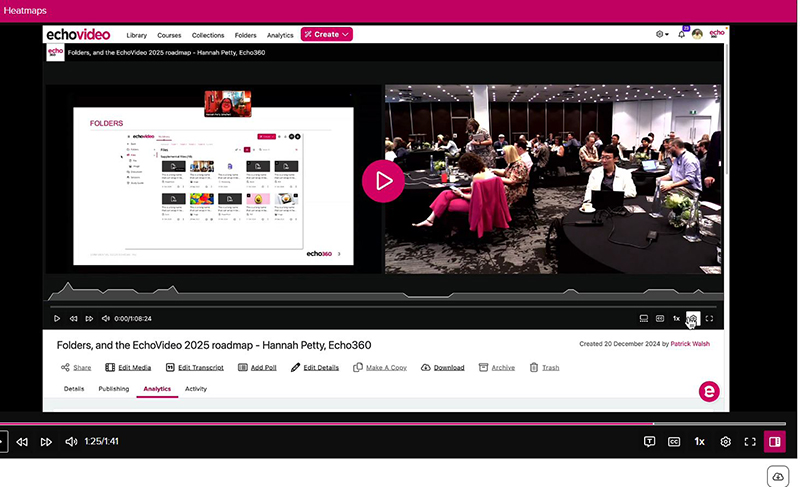800x487 pixels.
Task: Open outer player settings gear
Action: pyautogui.click(x=726, y=442)
